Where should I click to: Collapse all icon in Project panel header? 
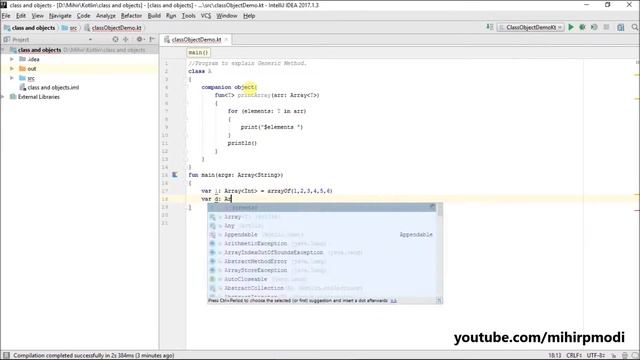126,40
